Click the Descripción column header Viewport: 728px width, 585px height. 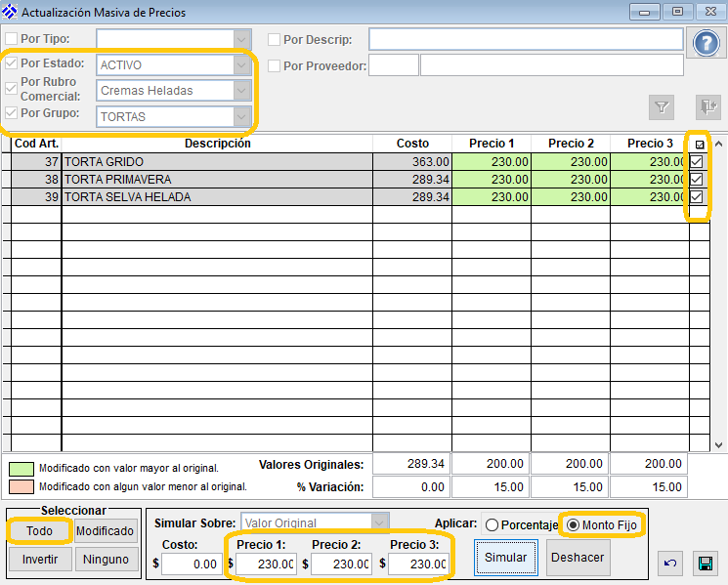pyautogui.click(x=217, y=144)
